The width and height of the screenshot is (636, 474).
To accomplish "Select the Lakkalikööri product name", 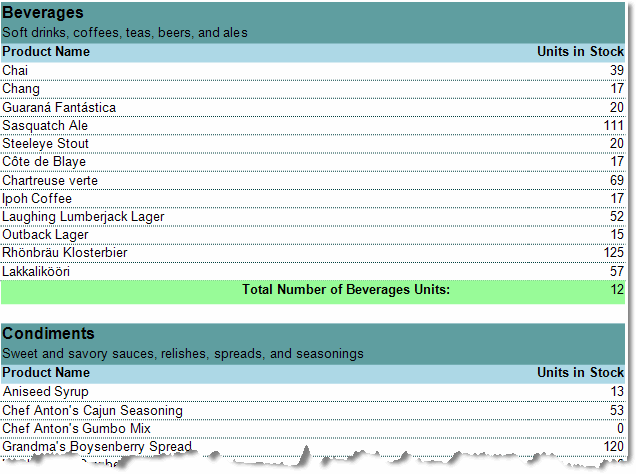I will (36, 271).
